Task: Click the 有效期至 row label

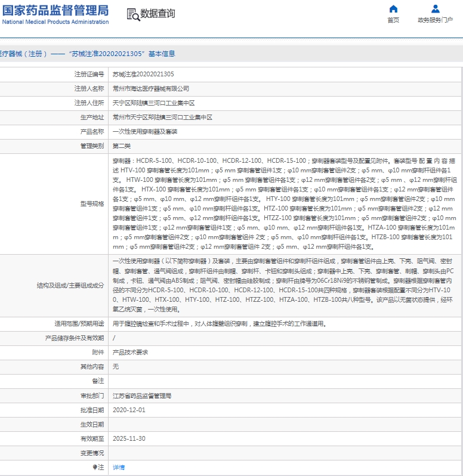Action: click(x=92, y=438)
